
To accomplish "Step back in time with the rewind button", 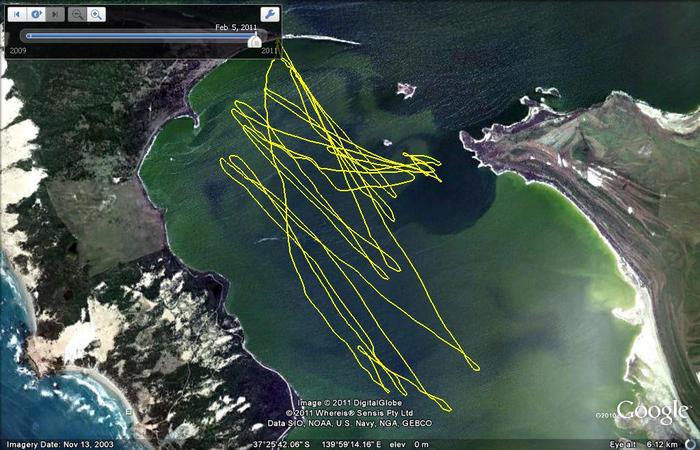I will [16, 14].
